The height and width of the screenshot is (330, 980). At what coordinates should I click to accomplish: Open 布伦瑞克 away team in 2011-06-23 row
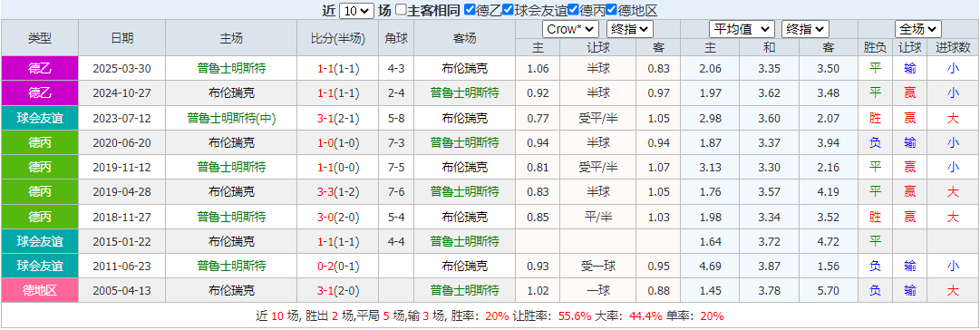click(x=464, y=267)
